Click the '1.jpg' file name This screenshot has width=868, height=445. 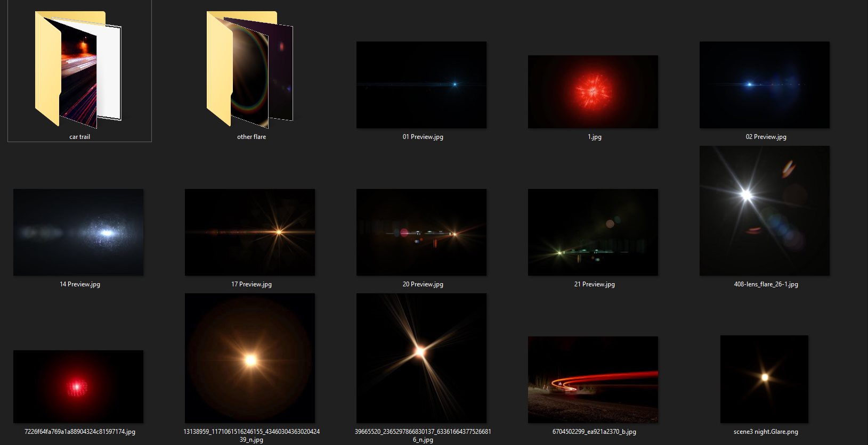[595, 137]
